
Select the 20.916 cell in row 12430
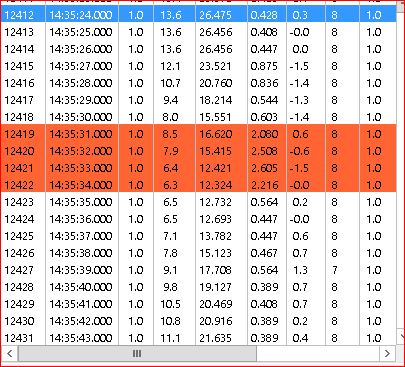[215, 321]
